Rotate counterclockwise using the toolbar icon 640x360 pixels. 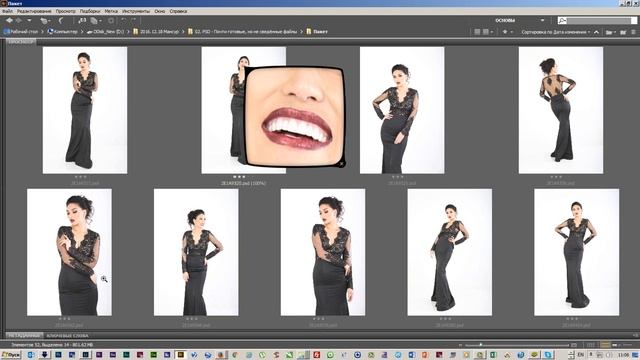coord(124,20)
